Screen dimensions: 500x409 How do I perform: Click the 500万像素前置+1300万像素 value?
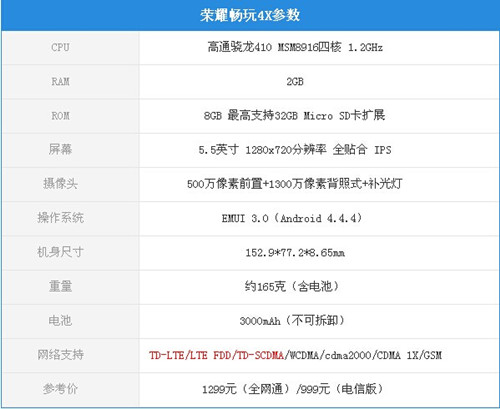click(x=295, y=184)
